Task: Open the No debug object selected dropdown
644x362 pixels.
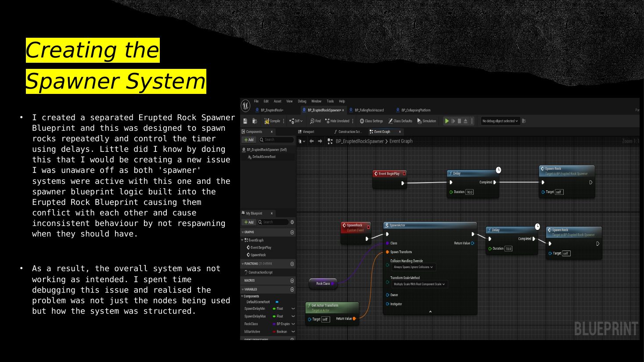Action: pos(500,121)
